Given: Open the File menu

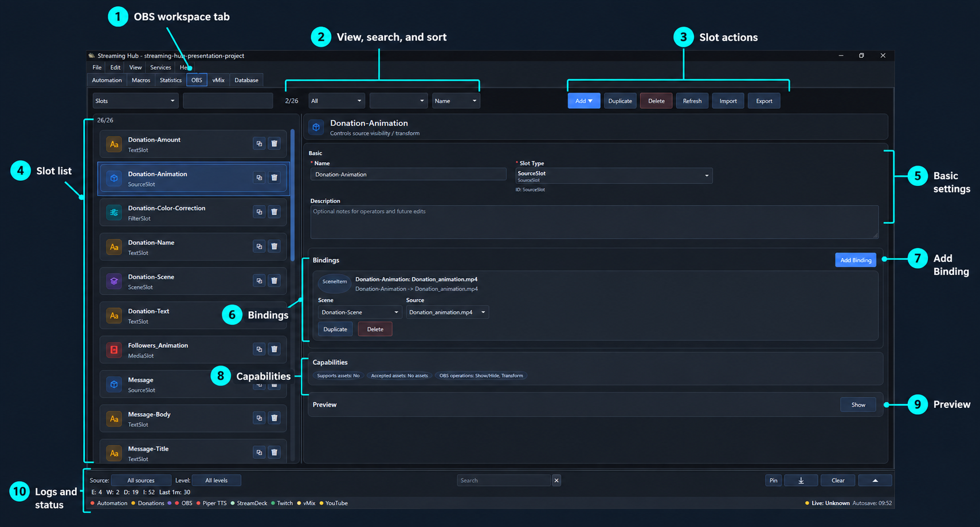Looking at the screenshot, I should click(97, 68).
